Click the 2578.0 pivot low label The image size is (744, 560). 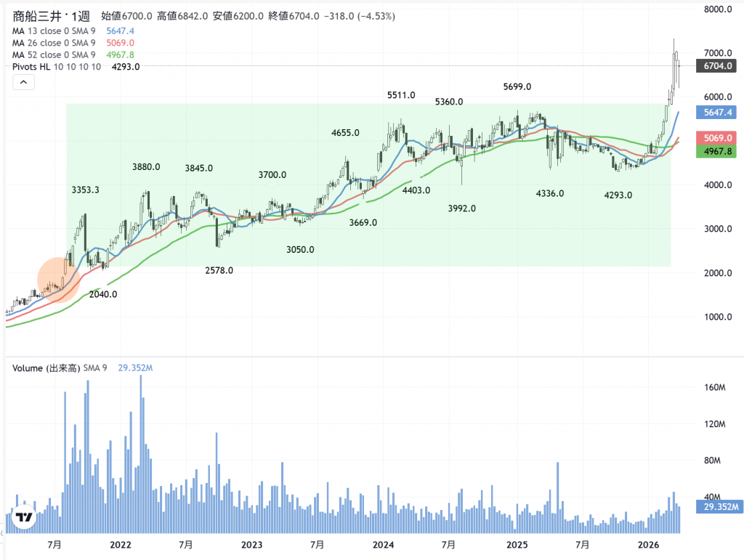pos(219,270)
